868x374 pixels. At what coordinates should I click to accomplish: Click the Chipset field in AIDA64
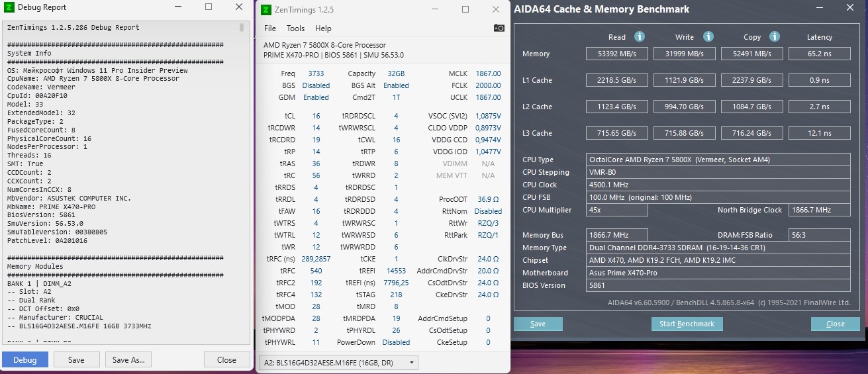[718, 260]
